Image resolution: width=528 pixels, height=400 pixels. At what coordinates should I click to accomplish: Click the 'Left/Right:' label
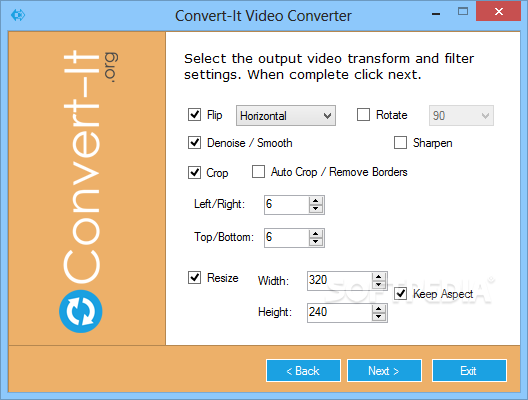point(220,204)
